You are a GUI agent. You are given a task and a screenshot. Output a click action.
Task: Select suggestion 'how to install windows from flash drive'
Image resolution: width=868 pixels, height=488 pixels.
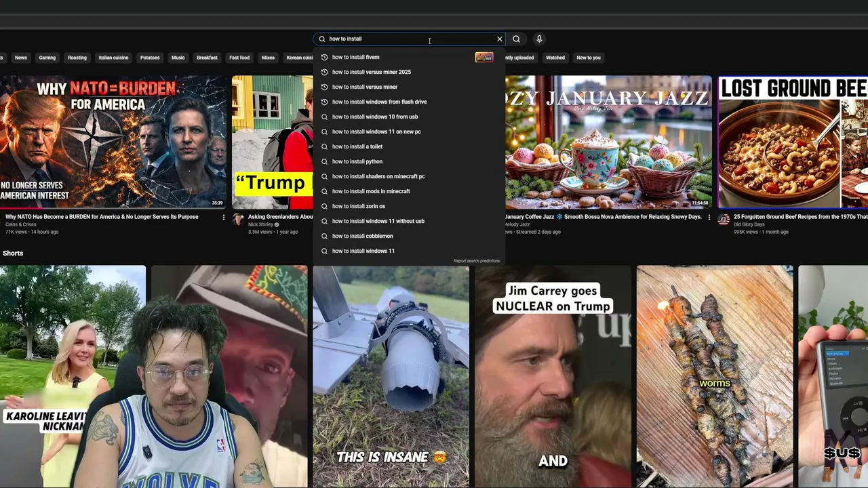[409, 102]
